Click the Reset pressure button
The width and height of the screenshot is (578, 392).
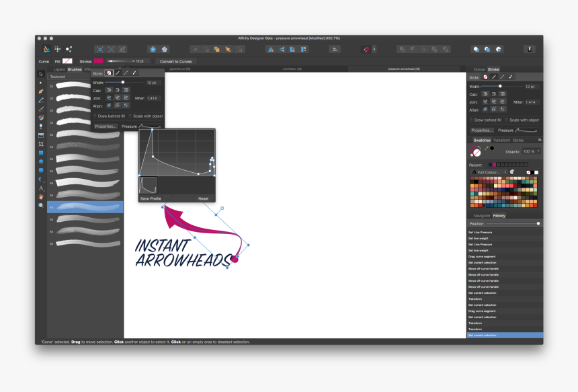tap(203, 198)
